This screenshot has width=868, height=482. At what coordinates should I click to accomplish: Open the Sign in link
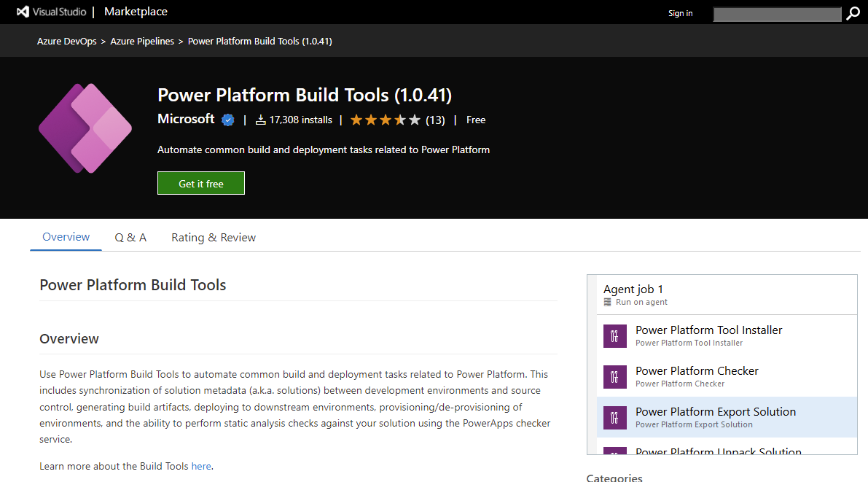pos(681,13)
